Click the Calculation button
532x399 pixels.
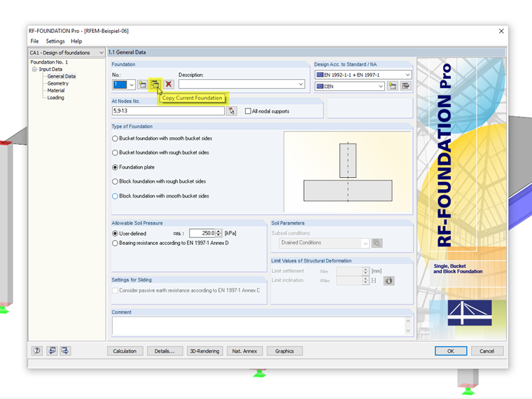tap(125, 351)
